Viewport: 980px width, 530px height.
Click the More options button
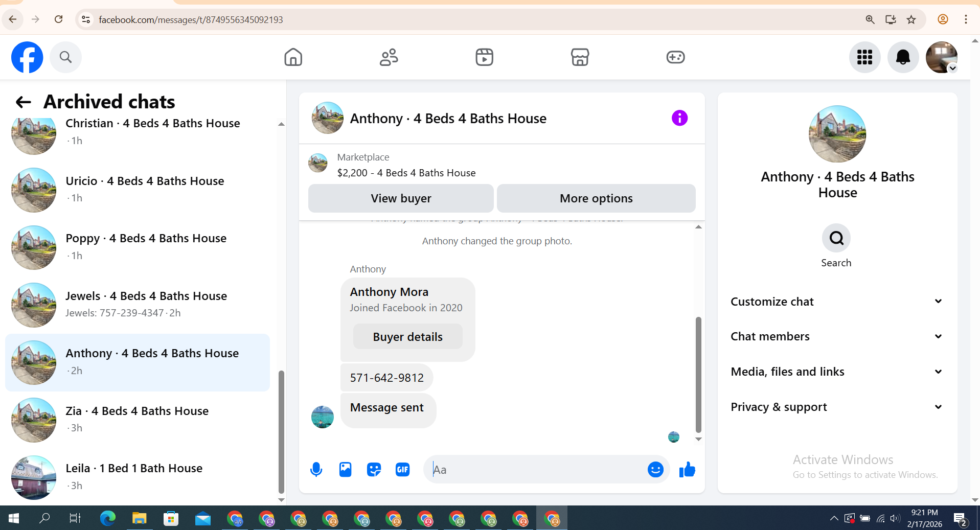(596, 198)
